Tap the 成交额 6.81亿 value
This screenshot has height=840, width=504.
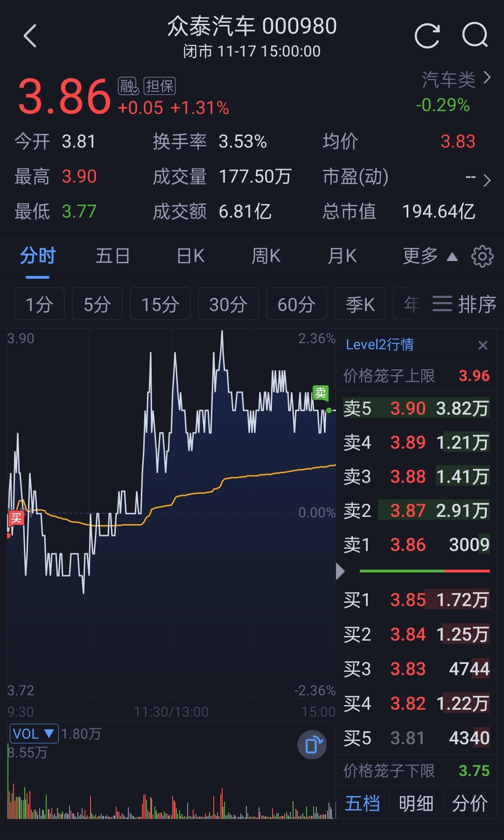point(245,212)
